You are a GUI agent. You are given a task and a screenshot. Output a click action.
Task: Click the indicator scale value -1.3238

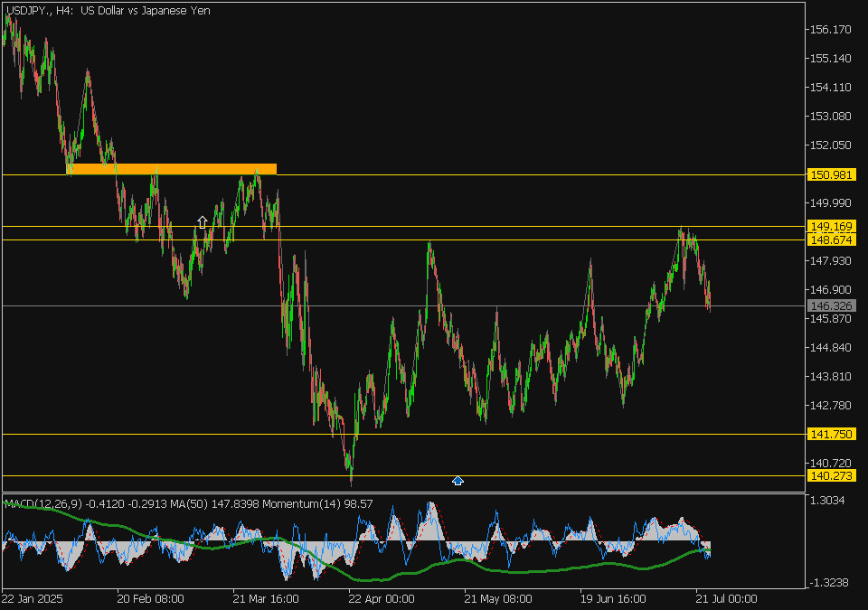click(827, 582)
